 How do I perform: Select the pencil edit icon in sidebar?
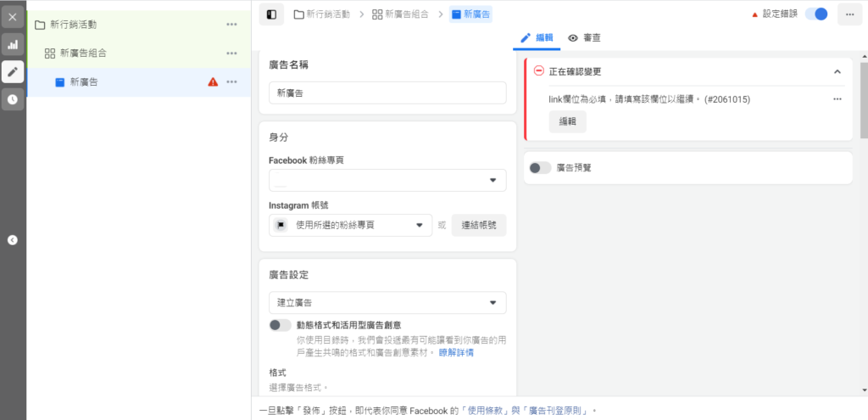click(13, 72)
